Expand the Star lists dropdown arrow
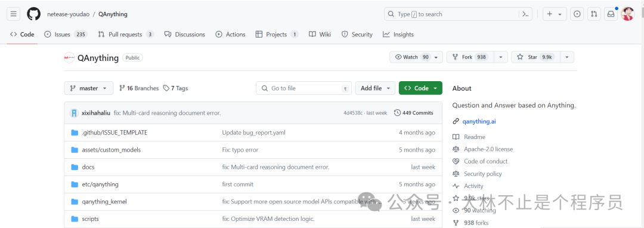The image size is (644, 228). pyautogui.click(x=567, y=57)
